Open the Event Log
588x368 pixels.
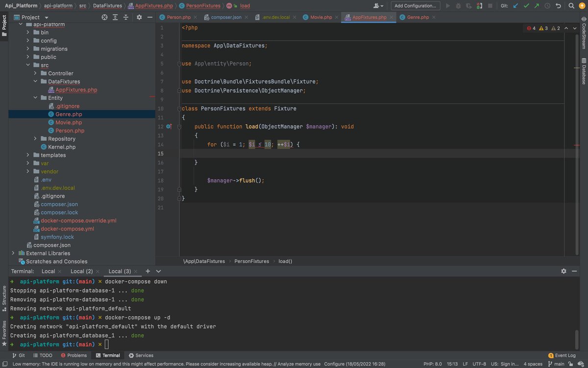(x=562, y=355)
